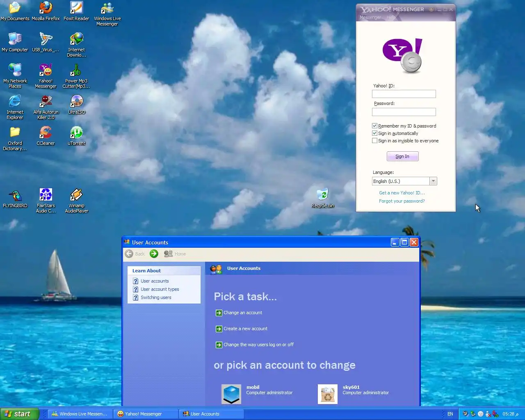The image size is (525, 420).
Task: Click the round options button in Yahoo Messenger title bar
Action: pyautogui.click(x=431, y=9)
